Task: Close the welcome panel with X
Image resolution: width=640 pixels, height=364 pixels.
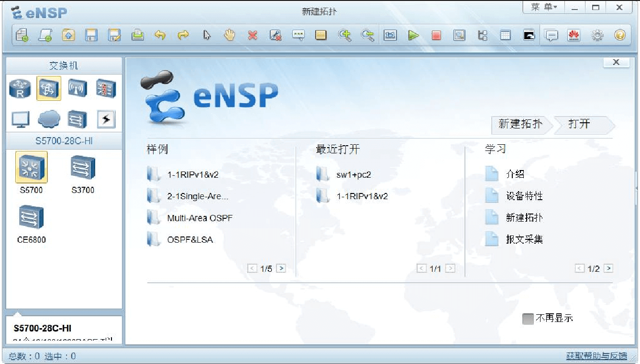Action: coord(616,62)
